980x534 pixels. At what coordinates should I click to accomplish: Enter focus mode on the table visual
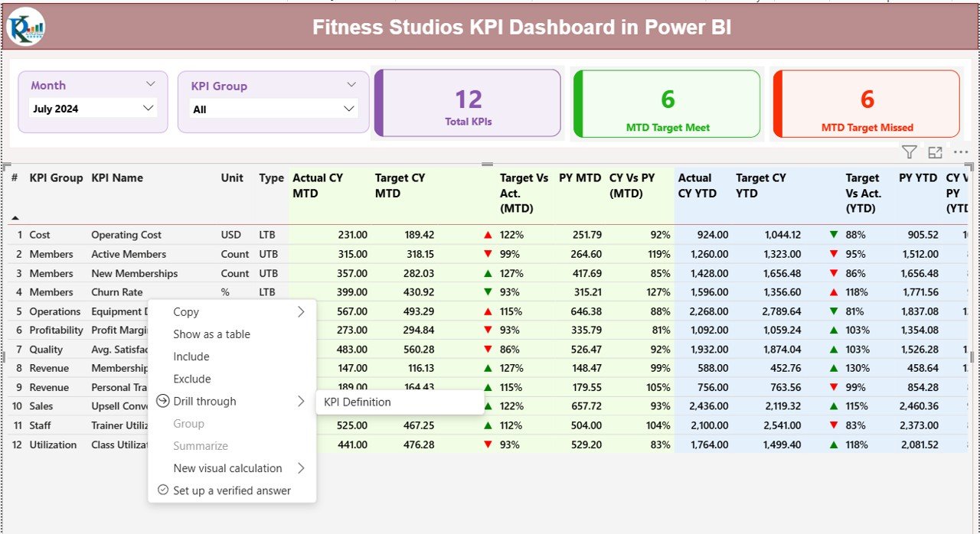click(935, 152)
